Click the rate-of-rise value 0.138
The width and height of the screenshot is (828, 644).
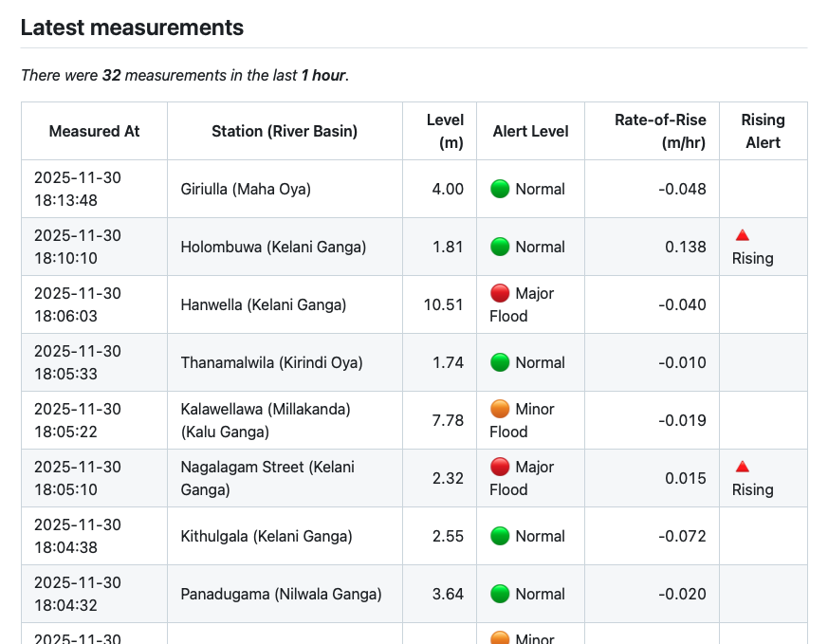point(686,247)
